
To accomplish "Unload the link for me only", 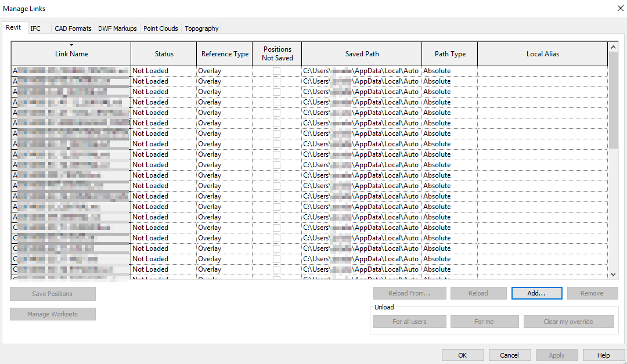I will (x=484, y=321).
